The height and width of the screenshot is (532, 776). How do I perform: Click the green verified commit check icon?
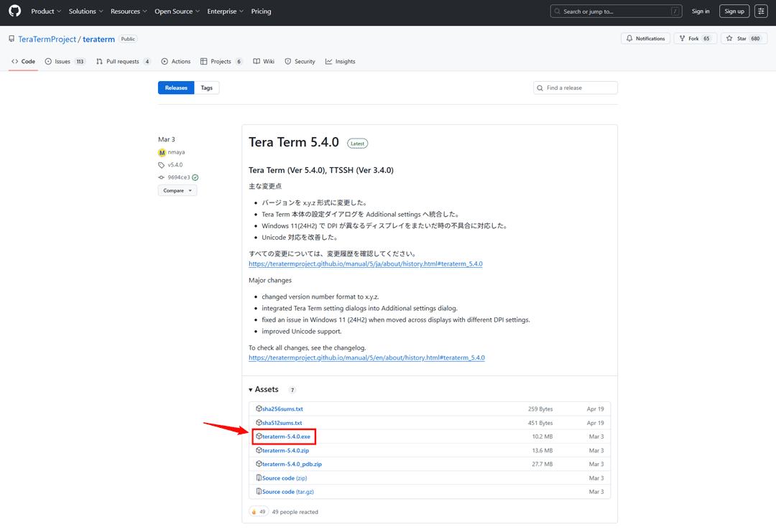[x=195, y=177]
